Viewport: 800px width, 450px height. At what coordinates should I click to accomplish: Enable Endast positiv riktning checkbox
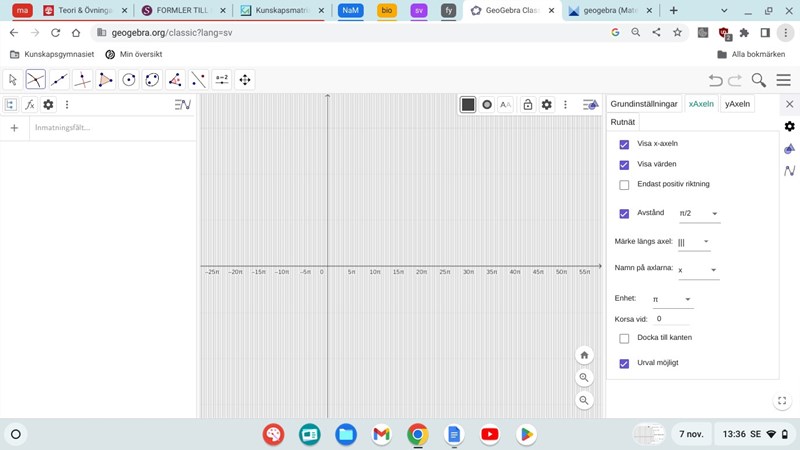click(624, 185)
